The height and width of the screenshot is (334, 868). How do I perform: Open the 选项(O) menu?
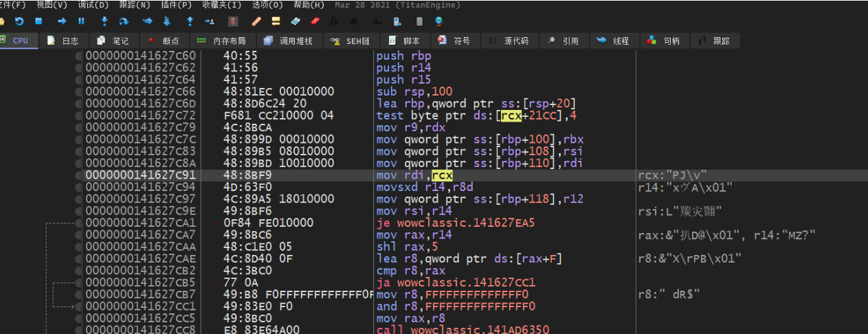point(267,5)
